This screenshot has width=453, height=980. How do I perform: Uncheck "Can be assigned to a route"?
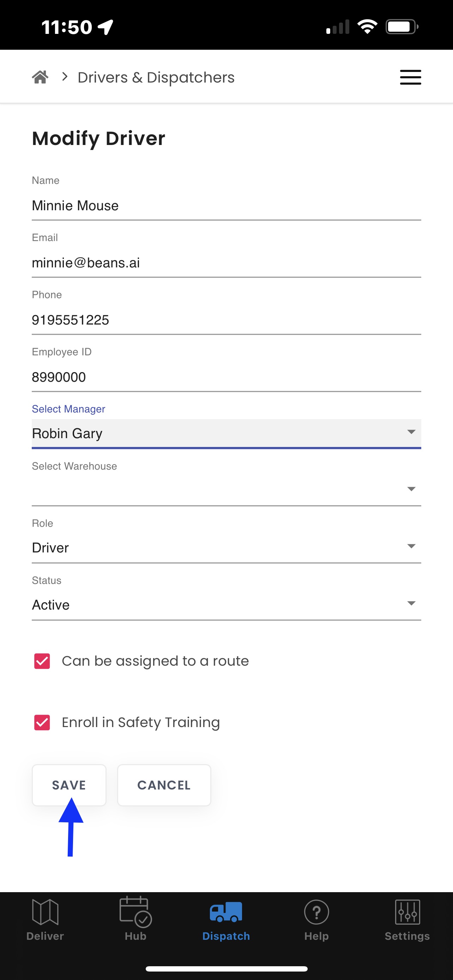tap(42, 661)
